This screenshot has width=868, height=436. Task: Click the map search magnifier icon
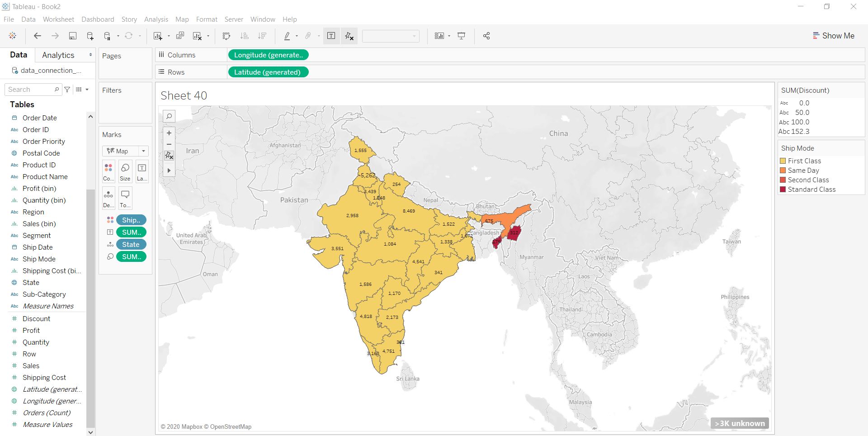[169, 116]
